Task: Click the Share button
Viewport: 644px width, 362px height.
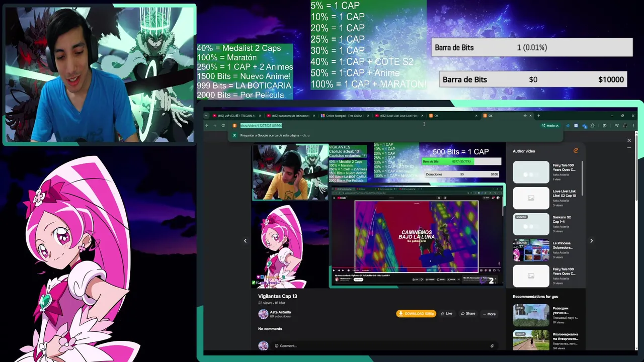Action: click(467, 314)
